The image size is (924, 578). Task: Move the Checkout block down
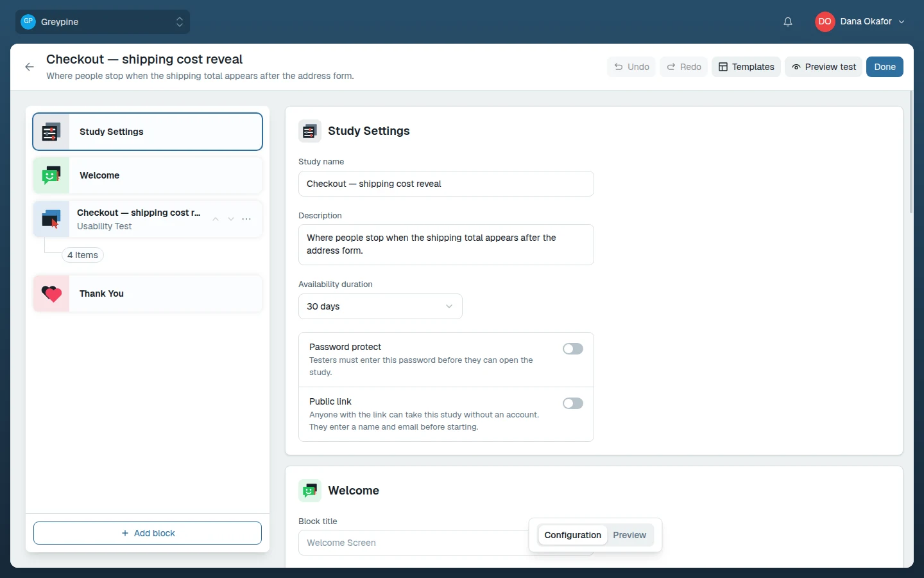(x=231, y=219)
